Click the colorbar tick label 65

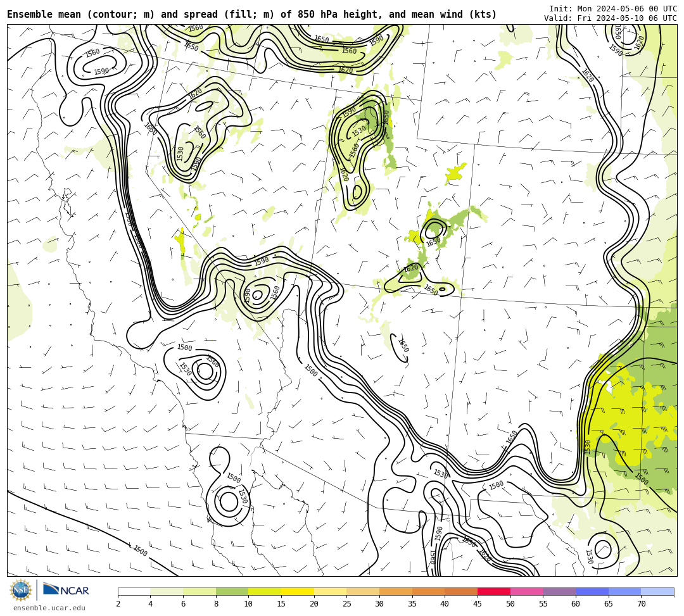609,604
